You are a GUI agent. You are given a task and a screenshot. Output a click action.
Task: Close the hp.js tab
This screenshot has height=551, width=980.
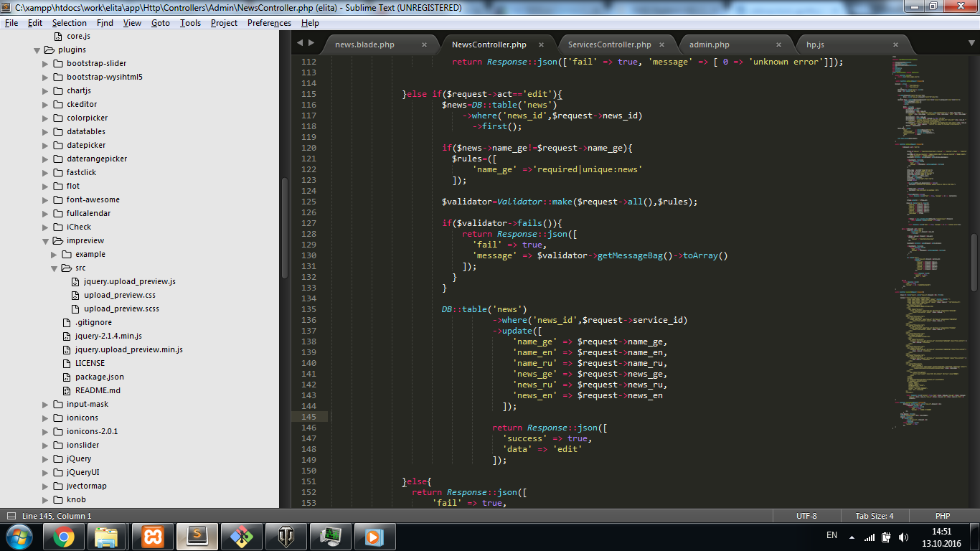(x=895, y=44)
